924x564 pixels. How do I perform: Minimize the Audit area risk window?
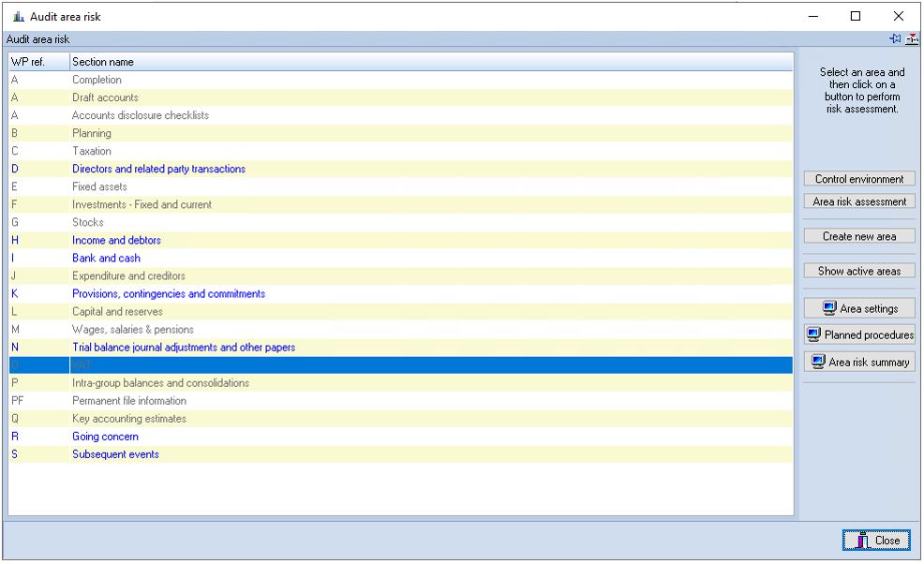tap(813, 17)
